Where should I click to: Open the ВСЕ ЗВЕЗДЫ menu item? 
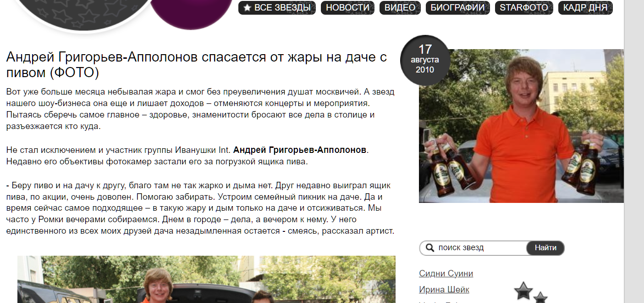click(x=277, y=8)
